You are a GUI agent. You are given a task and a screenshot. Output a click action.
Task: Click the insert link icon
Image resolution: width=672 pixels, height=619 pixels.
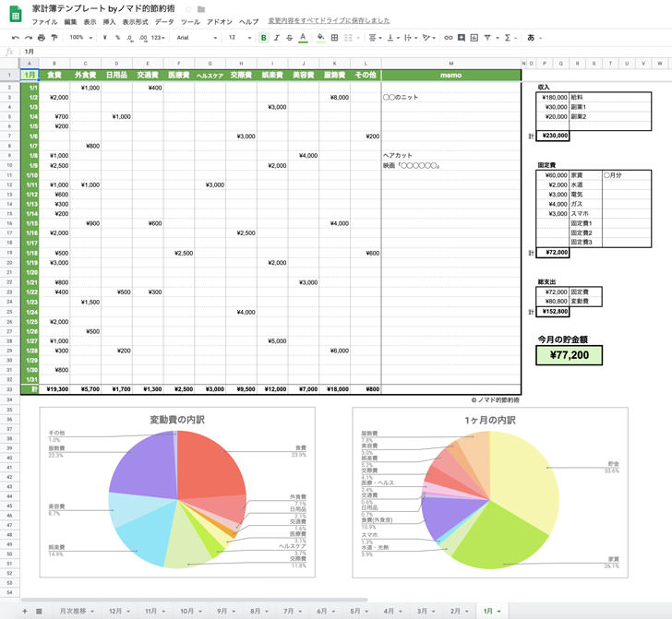(x=449, y=38)
